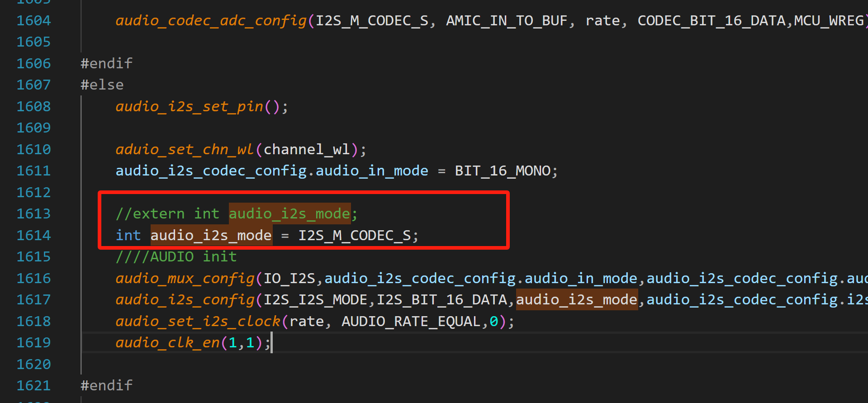Click IO_I2S argument
The image size is (868, 403).
[289, 279]
